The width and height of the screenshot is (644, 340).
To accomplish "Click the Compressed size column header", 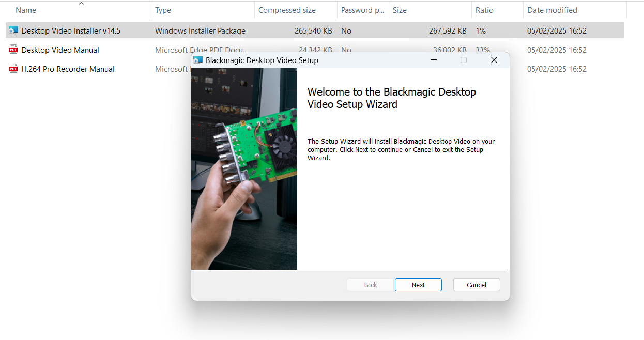I will point(286,10).
